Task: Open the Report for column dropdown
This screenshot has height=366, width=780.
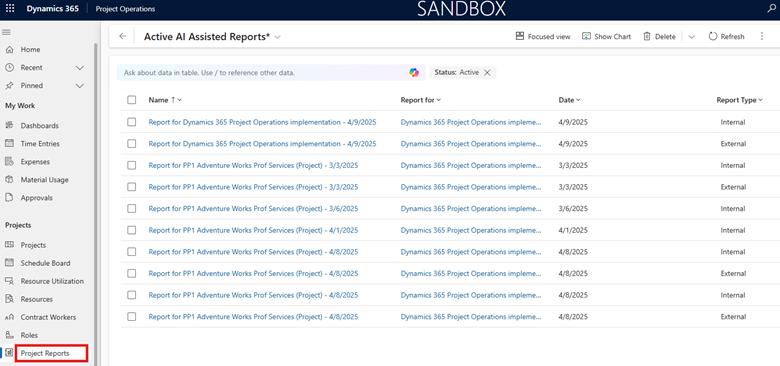Action: (439, 100)
